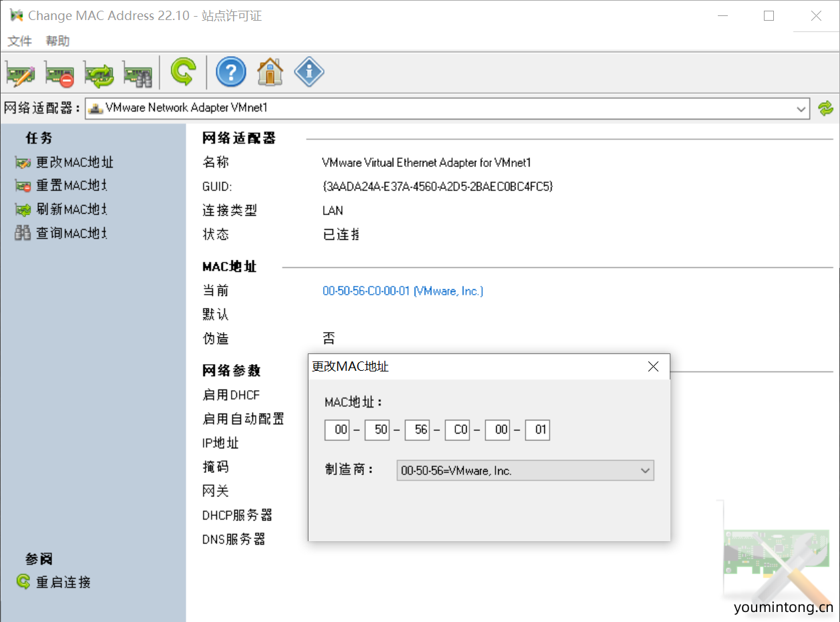Click the binoculars icon beside 查询MAC地址

23,233
